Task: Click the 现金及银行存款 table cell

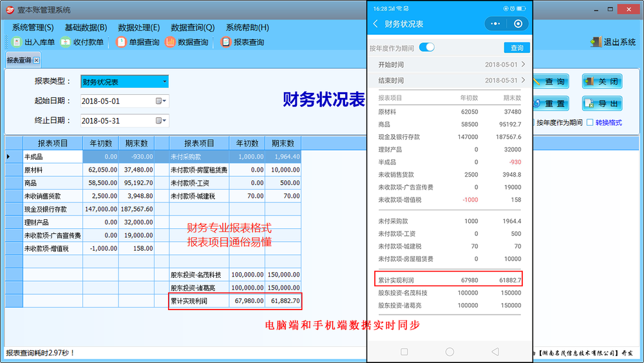Action: tap(53, 210)
